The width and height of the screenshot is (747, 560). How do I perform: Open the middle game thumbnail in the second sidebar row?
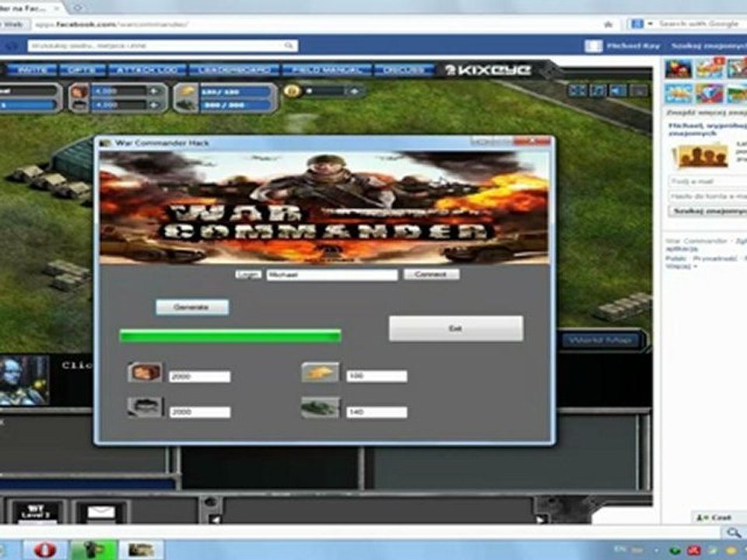[710, 93]
